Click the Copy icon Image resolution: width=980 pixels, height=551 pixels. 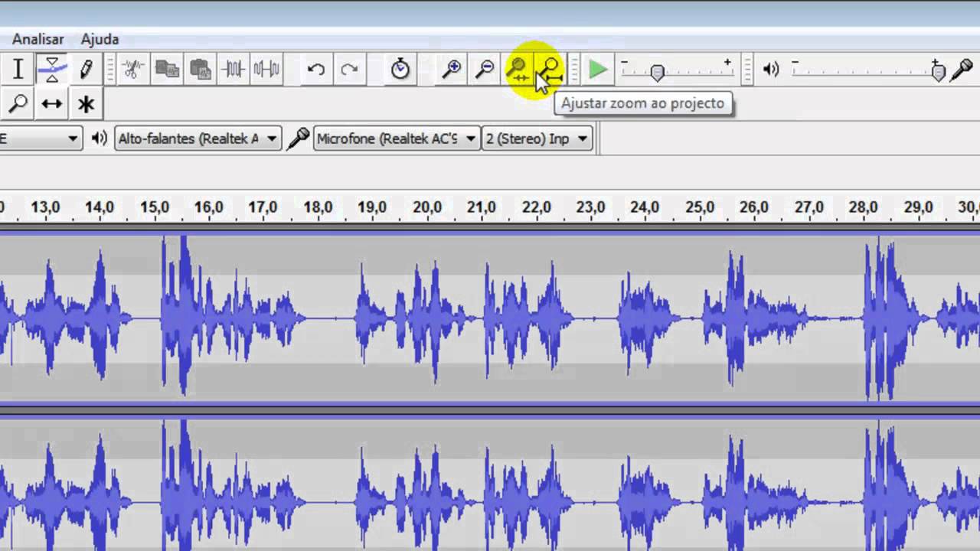(x=166, y=69)
